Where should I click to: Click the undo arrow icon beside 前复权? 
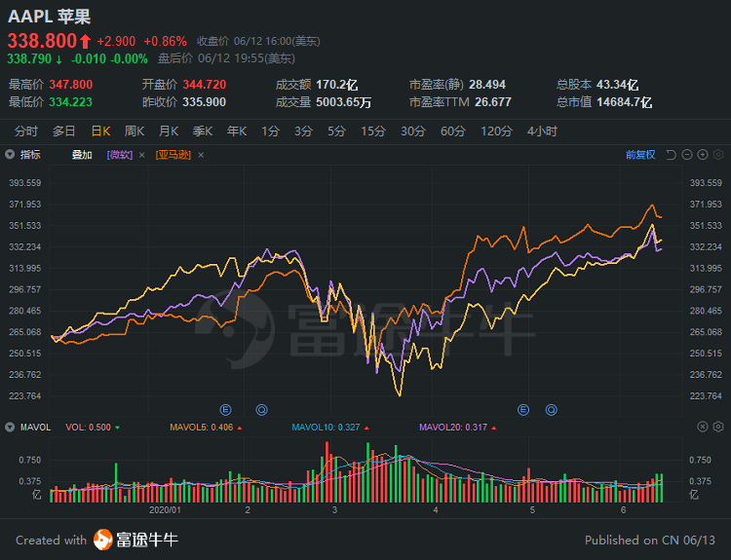click(671, 155)
